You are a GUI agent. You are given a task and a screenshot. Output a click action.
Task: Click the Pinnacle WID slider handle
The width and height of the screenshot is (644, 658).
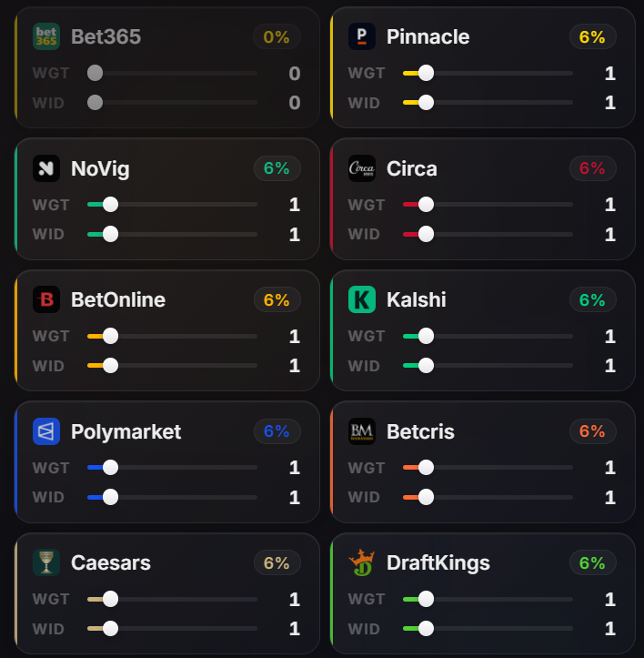pos(426,103)
